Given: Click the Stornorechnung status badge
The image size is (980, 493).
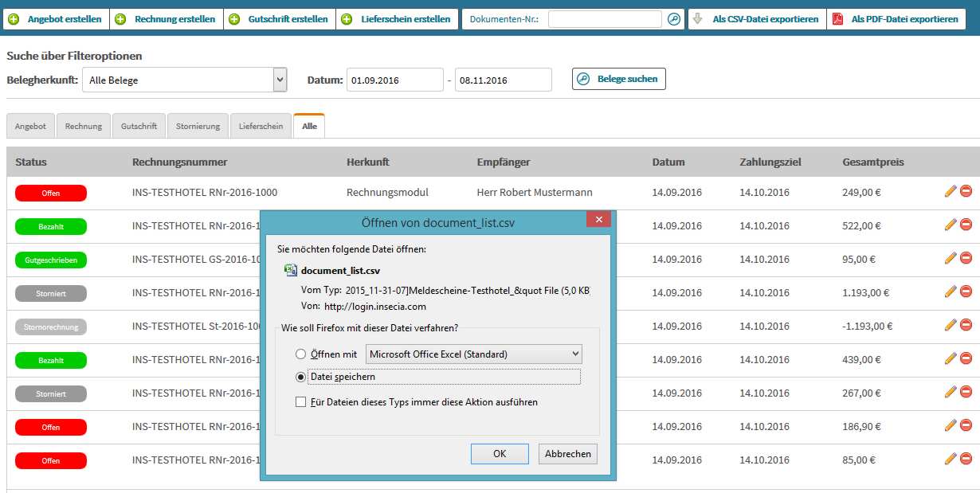Looking at the screenshot, I should (51, 327).
